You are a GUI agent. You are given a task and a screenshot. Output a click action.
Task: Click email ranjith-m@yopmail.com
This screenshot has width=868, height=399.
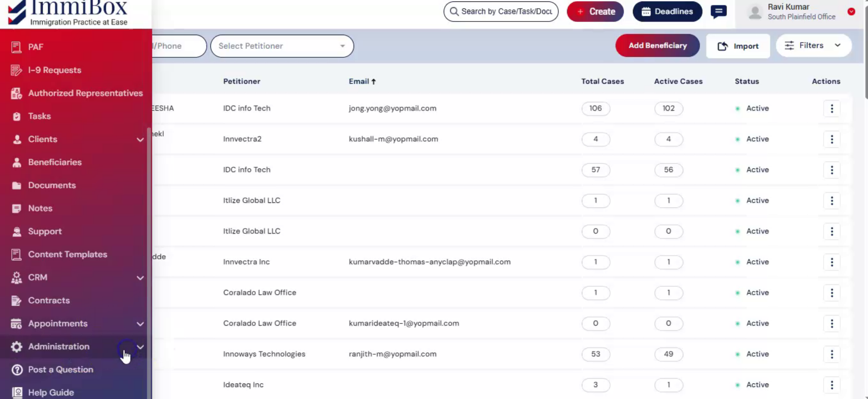tap(393, 354)
